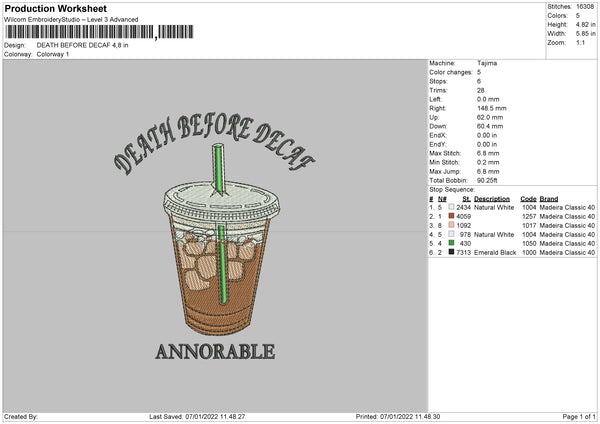Click stitch count '7313' in stop row 6
This screenshot has width=600, height=424.
[x=463, y=253]
